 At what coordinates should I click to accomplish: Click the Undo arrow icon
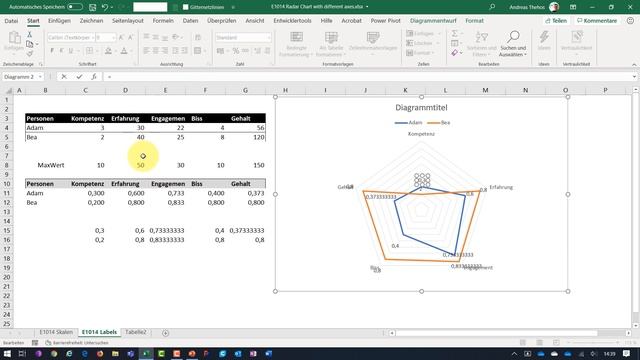(x=105, y=7)
